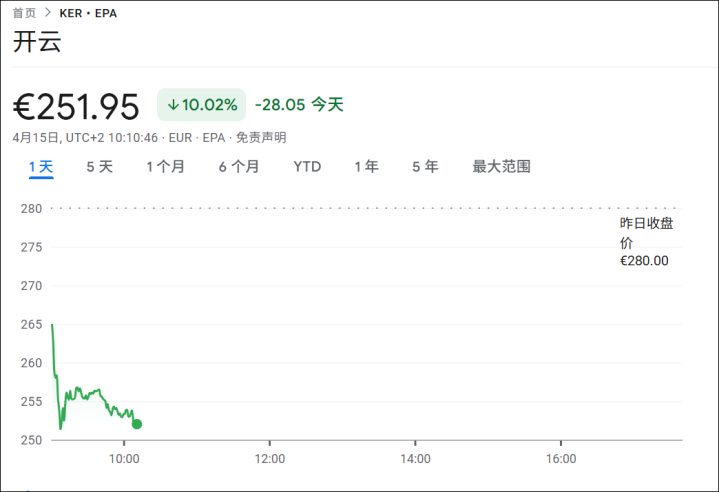719x492 pixels.
Task: Click the -28.05 今天 change text
Action: pos(299,105)
